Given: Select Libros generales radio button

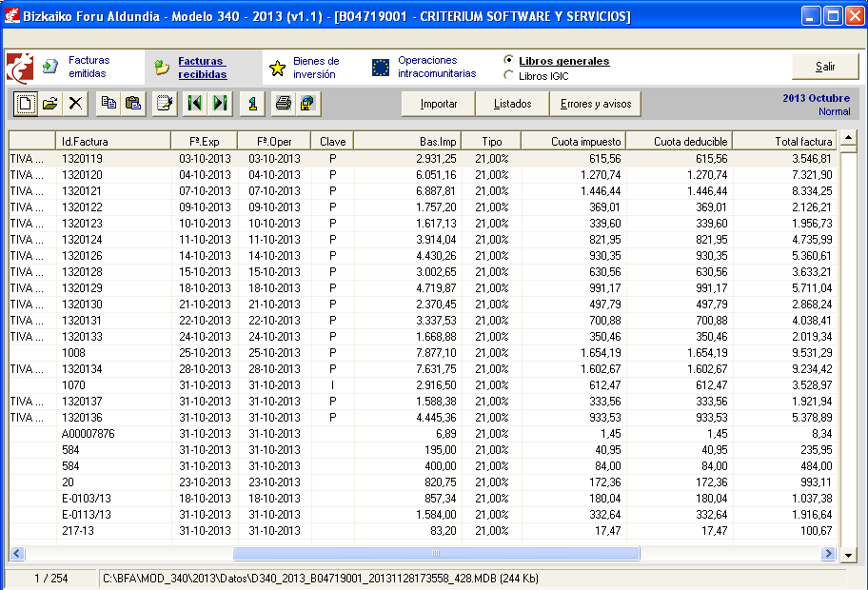Looking at the screenshot, I should [509, 61].
